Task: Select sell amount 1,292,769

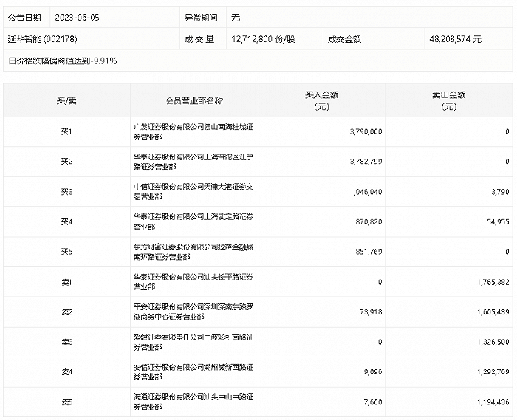Action: click(x=493, y=372)
